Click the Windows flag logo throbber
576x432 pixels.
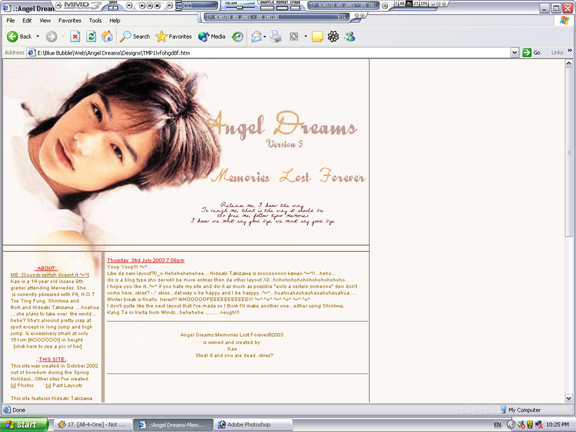[564, 20]
